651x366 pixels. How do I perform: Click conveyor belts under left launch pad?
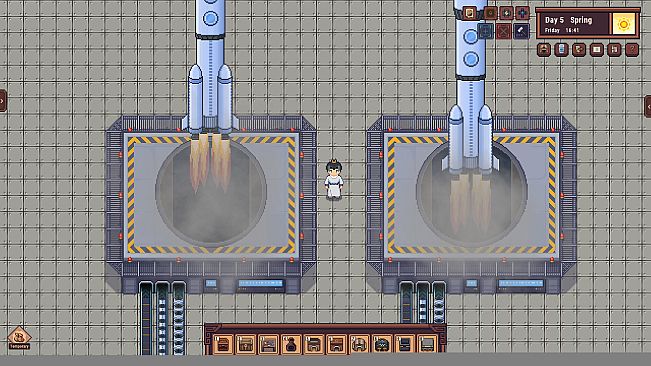tap(162, 318)
